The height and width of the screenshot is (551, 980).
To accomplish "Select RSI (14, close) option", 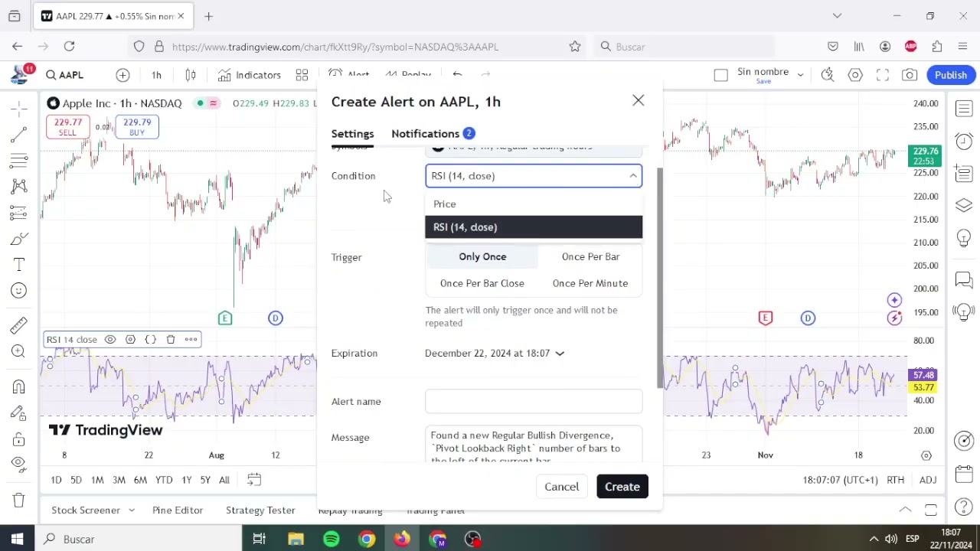I will 534,227.
